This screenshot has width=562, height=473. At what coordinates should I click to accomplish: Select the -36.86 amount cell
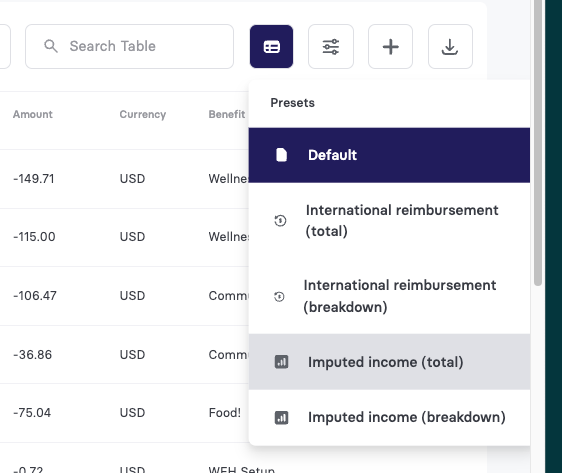click(x=32, y=355)
